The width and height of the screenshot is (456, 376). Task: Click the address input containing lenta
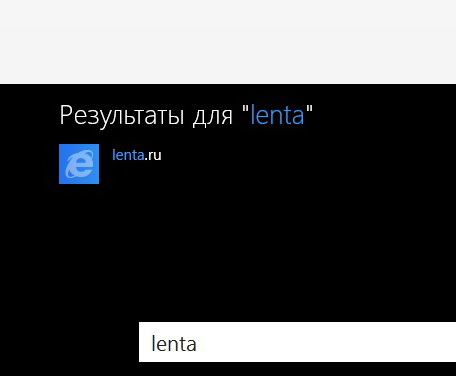[297, 342]
